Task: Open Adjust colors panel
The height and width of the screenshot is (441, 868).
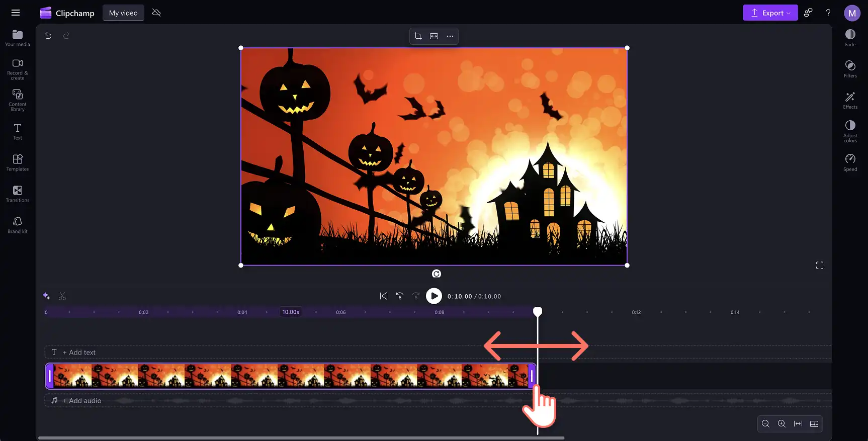Action: 850,132
